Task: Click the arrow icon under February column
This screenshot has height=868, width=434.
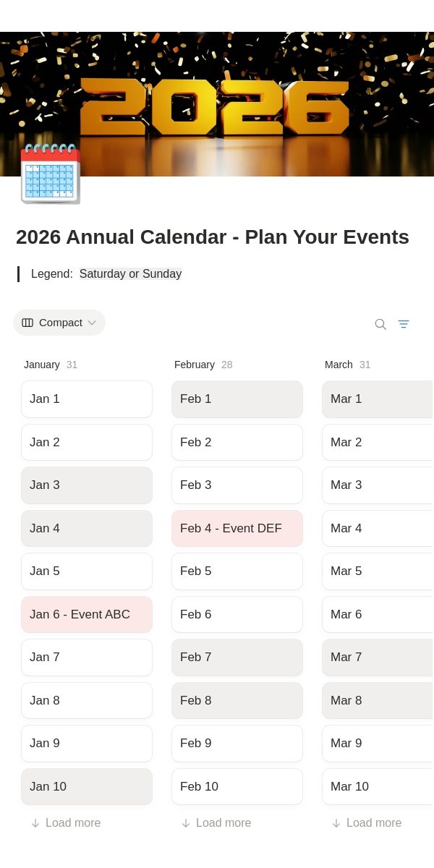Action: [185, 823]
